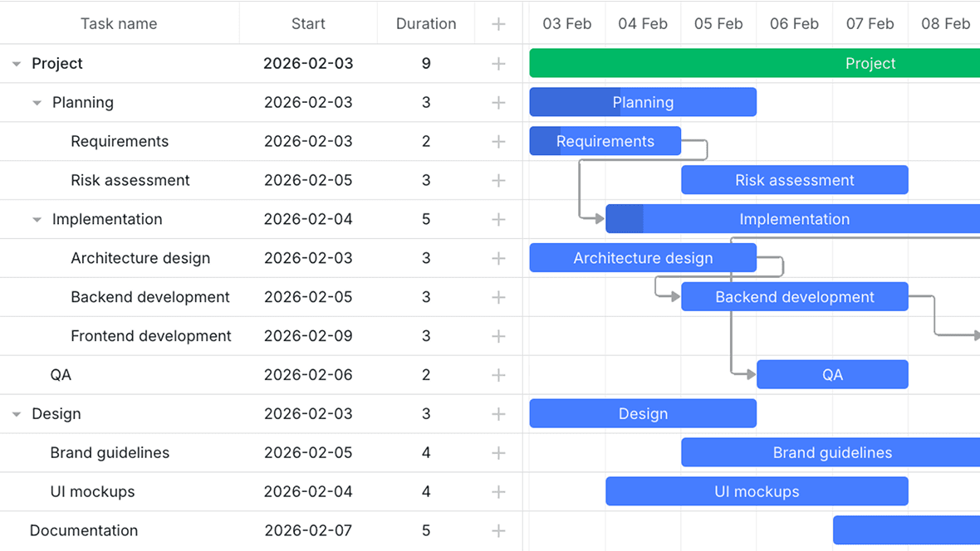Select the Design bar in the chart
The width and height of the screenshot is (980, 551).
point(643,413)
